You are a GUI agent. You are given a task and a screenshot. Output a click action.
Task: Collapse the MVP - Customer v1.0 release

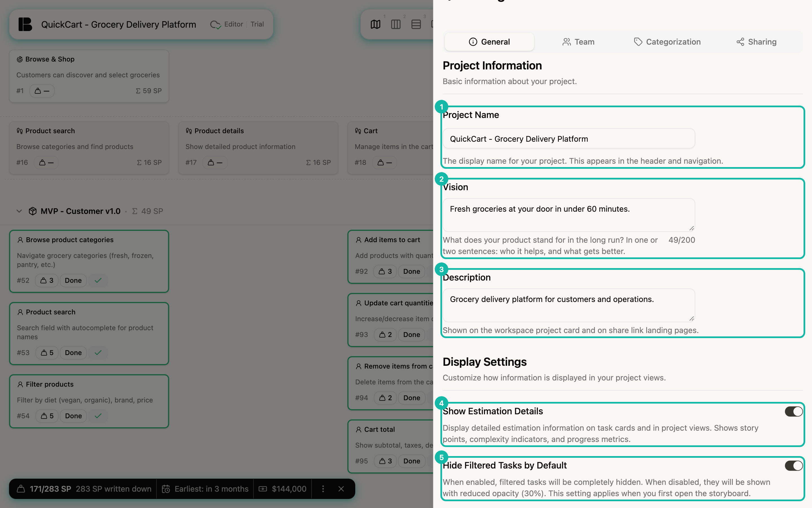pos(19,211)
